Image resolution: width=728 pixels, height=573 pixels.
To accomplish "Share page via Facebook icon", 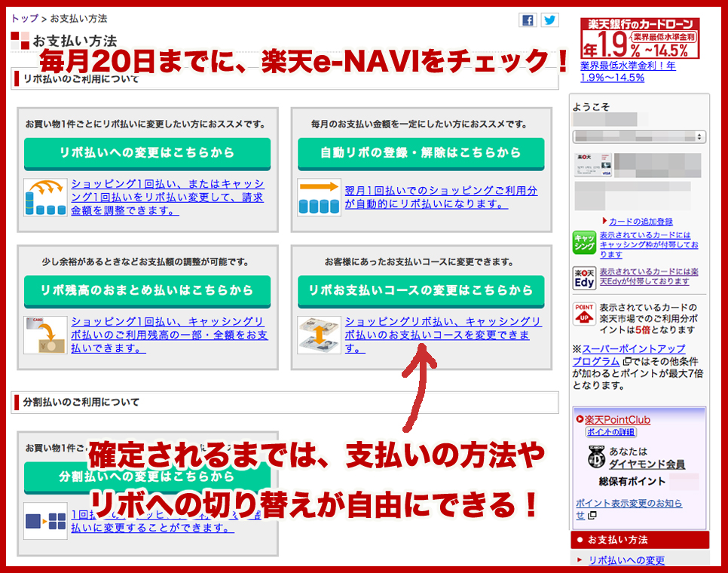I will [528, 20].
